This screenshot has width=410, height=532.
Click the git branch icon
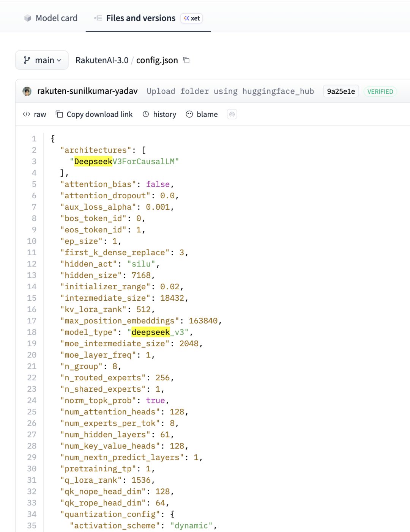pos(27,60)
